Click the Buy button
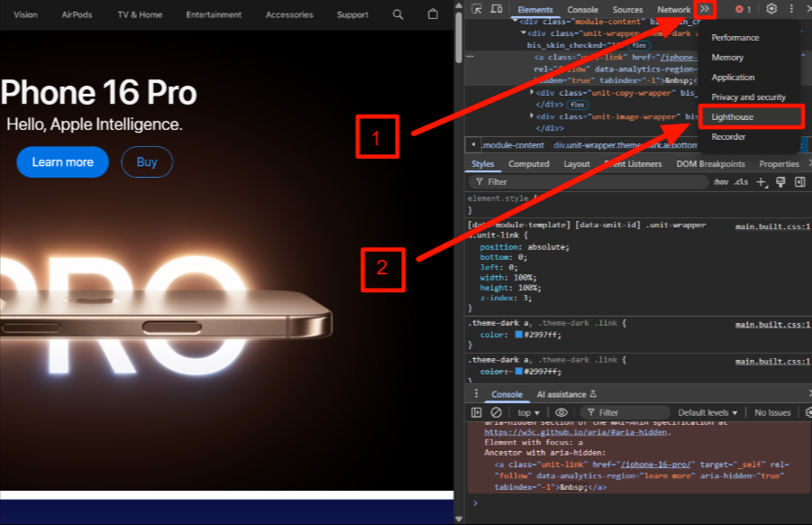The image size is (812, 525). [147, 162]
